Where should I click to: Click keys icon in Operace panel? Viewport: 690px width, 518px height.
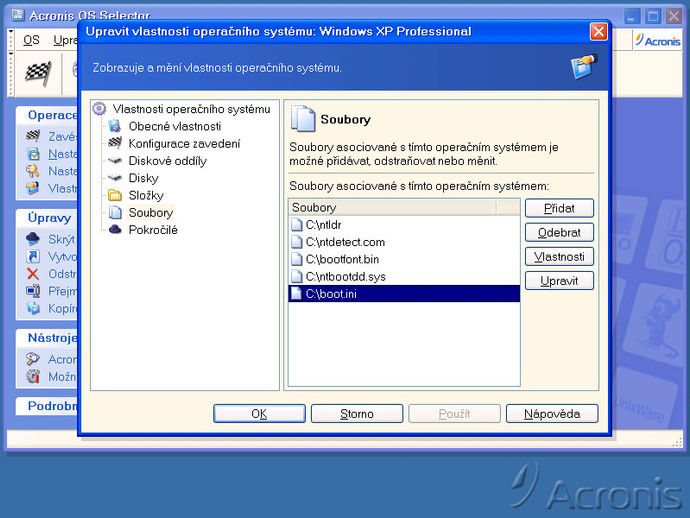[33, 171]
